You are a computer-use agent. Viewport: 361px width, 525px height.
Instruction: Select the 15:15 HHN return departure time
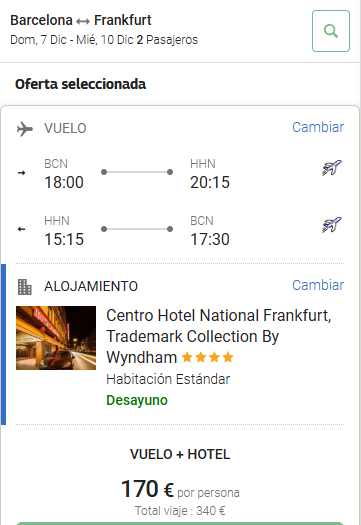click(x=64, y=239)
